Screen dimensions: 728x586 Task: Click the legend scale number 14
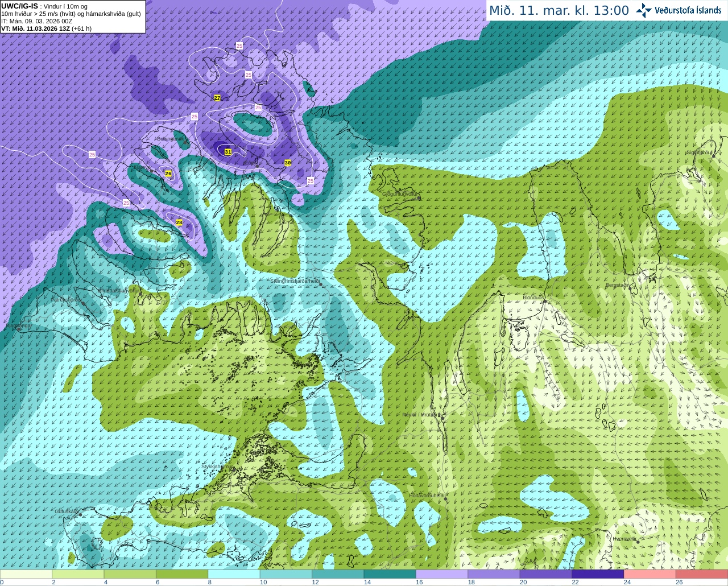(x=367, y=582)
